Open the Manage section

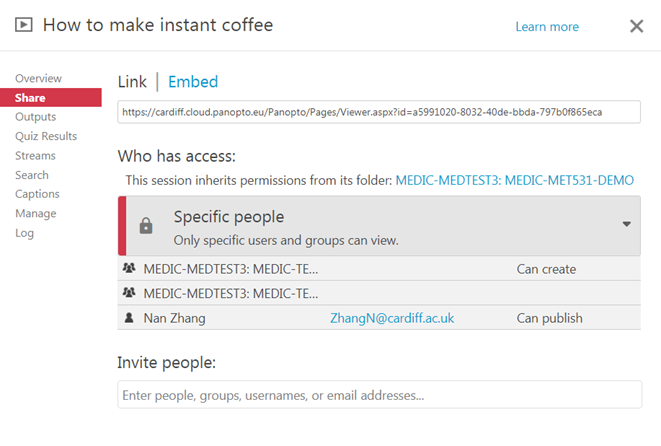click(x=36, y=213)
